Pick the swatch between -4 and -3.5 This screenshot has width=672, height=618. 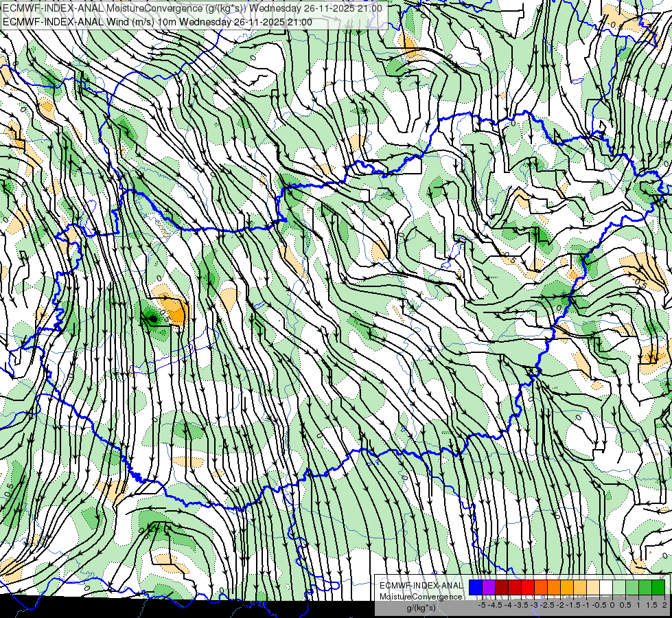[515, 588]
